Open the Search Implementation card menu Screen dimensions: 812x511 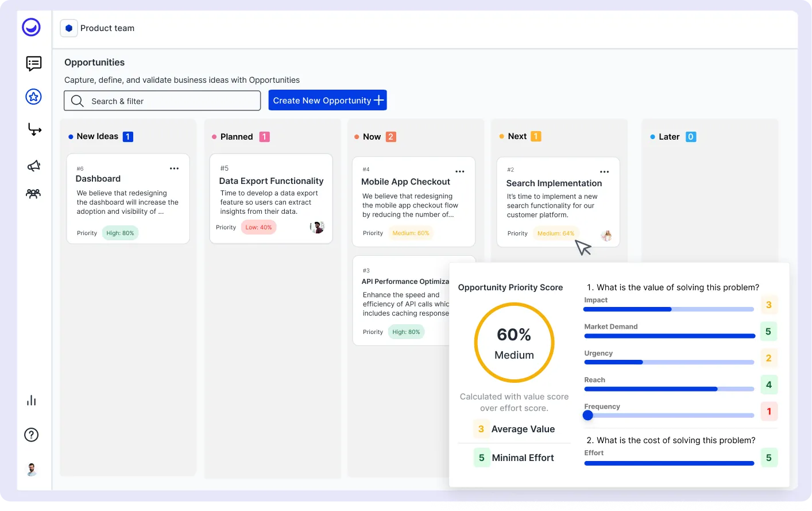coord(604,171)
